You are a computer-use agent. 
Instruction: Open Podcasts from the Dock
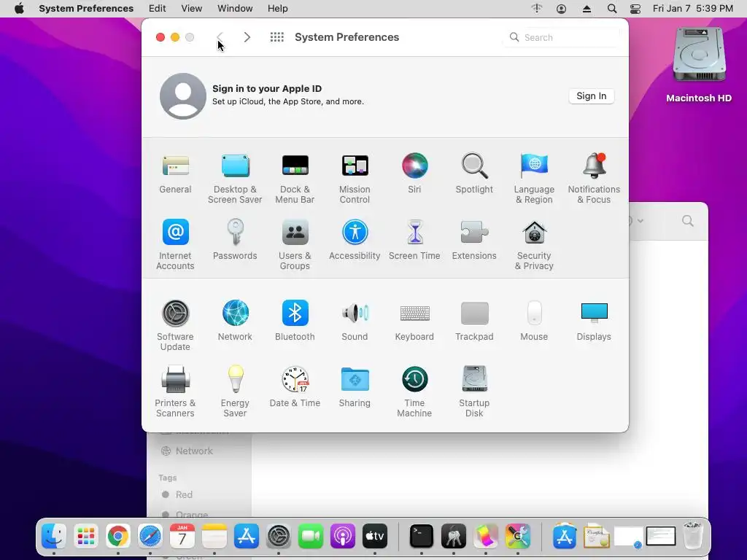(343, 536)
